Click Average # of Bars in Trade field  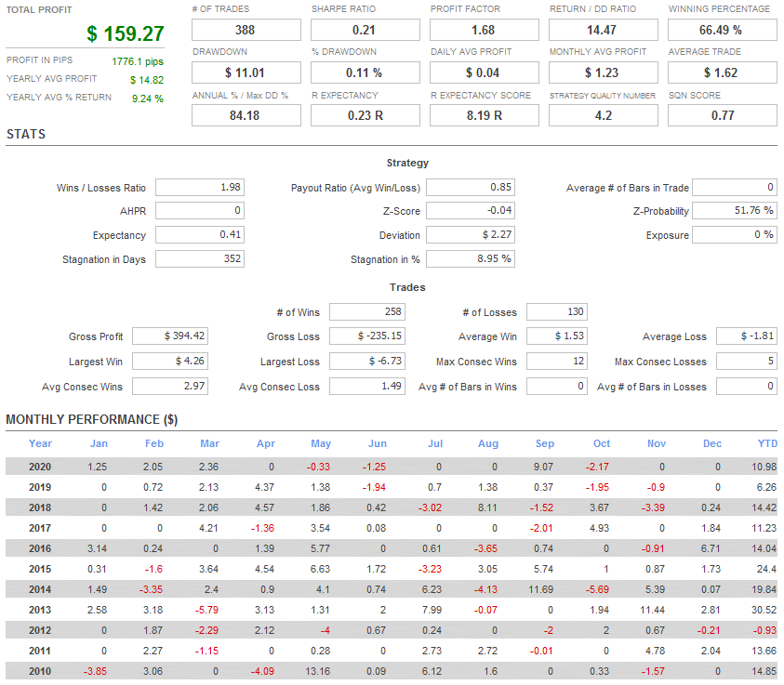point(735,188)
